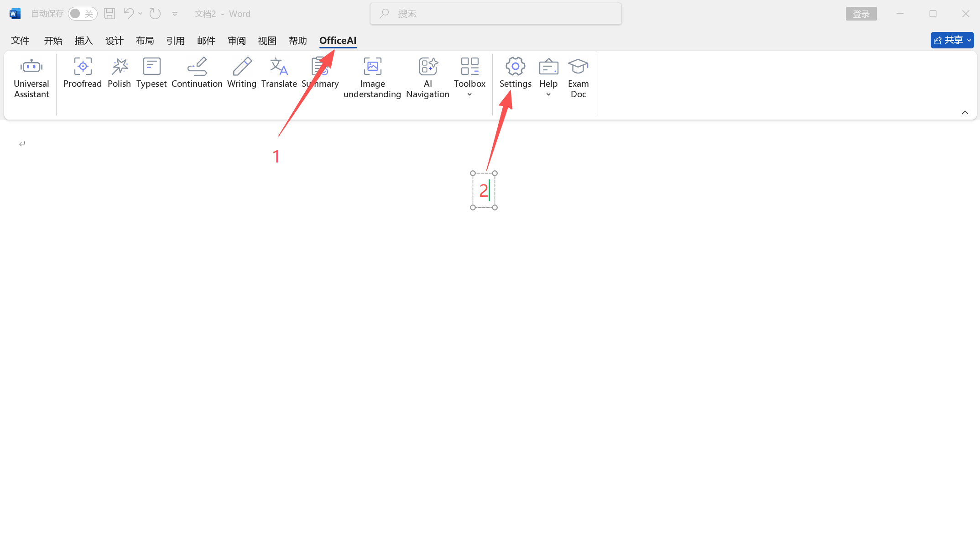
Task: Click in the 搜索 search box
Action: [x=496, y=14]
